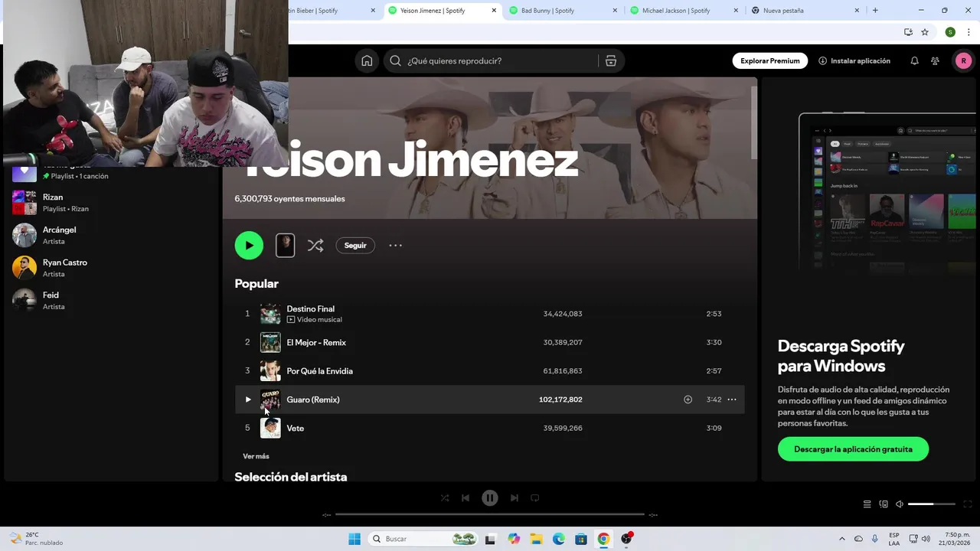
Task: Open more options for Guaro (Remix)
Action: coord(732,399)
